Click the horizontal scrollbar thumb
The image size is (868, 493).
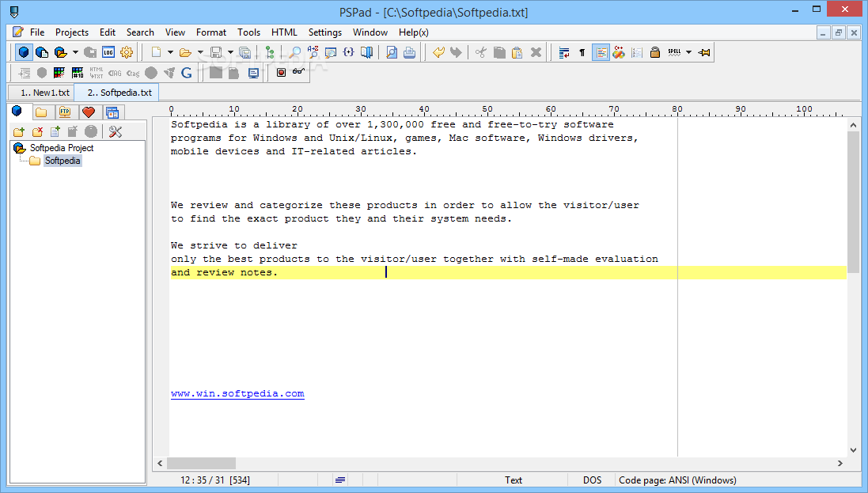point(201,463)
